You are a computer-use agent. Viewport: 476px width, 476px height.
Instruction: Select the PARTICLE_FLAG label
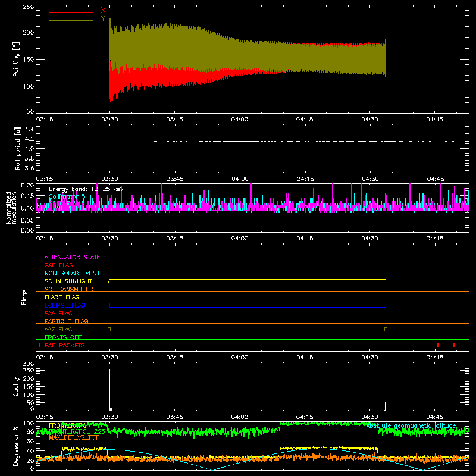click(67, 321)
